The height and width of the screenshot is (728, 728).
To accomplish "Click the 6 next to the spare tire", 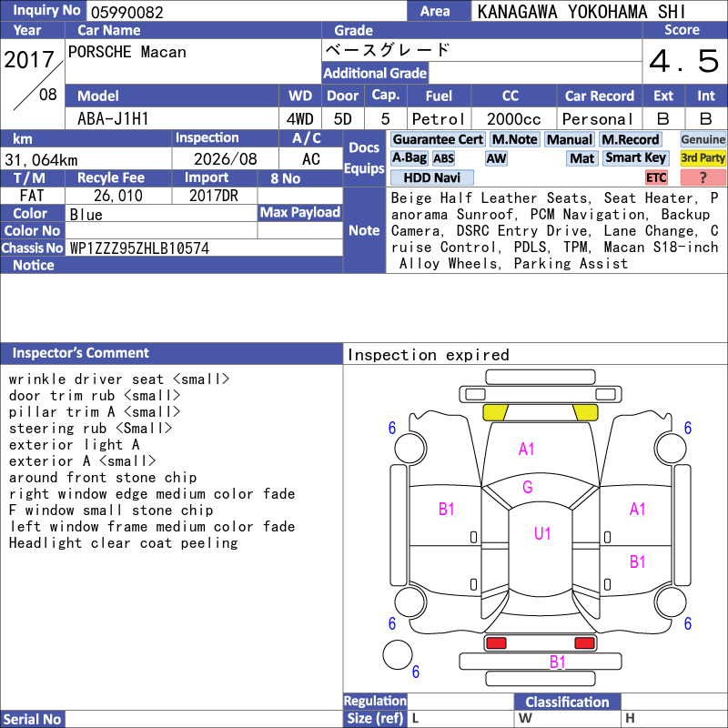I will pyautogui.click(x=416, y=672).
